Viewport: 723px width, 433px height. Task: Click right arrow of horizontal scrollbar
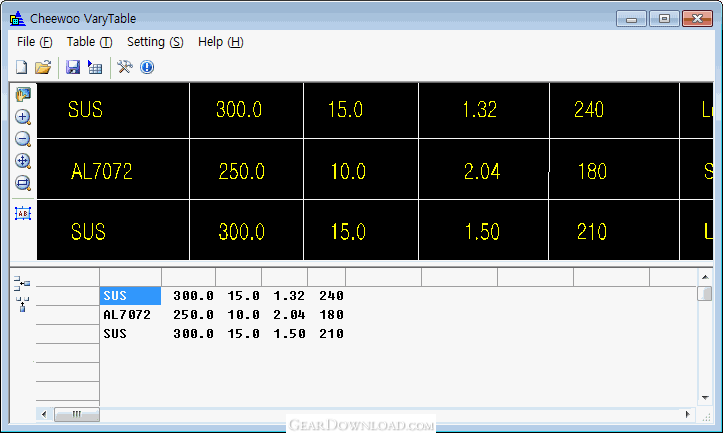click(688, 414)
